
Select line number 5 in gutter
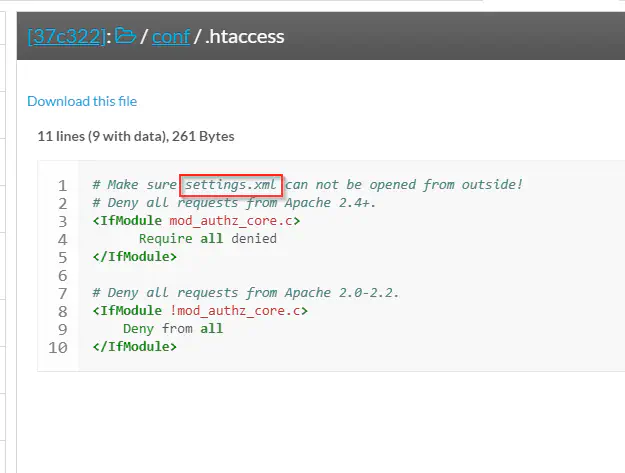point(62,257)
